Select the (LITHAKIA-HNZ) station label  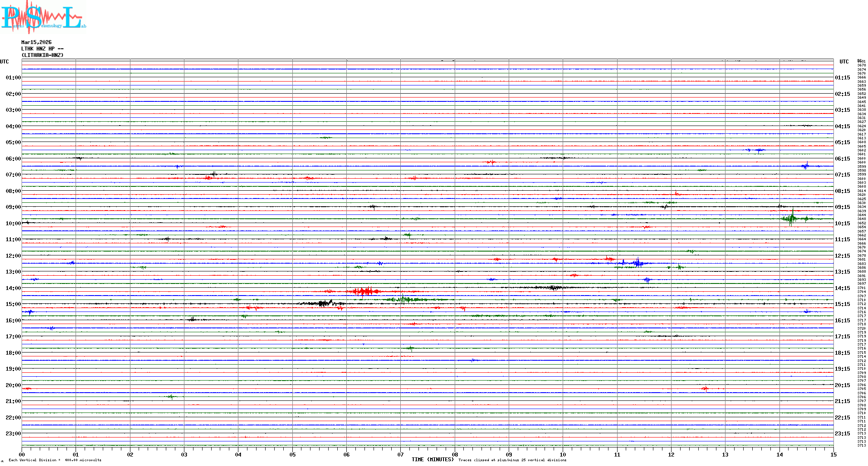click(42, 55)
